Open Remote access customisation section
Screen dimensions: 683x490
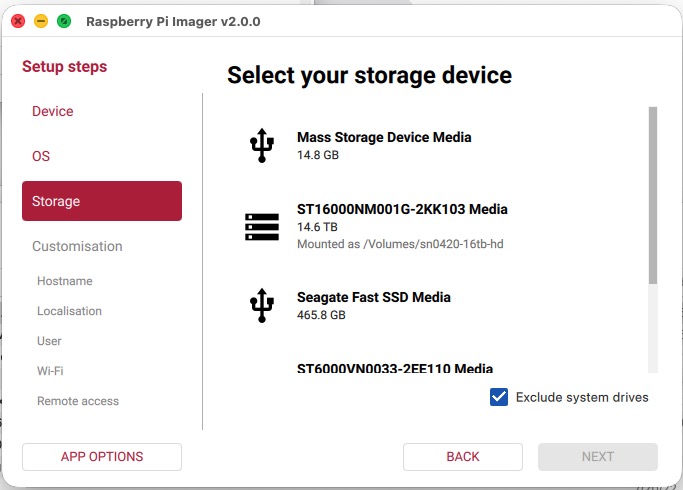pos(78,401)
